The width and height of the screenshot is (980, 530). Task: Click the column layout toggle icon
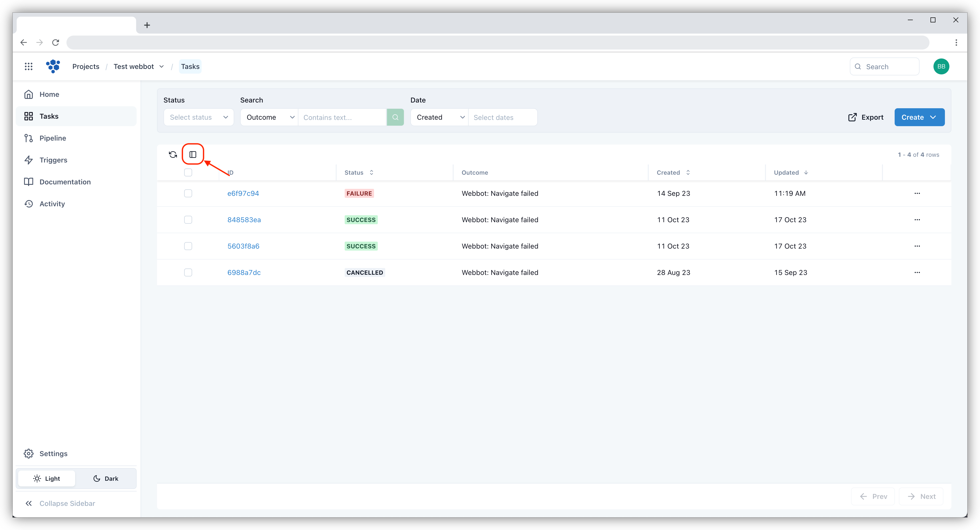(x=193, y=154)
